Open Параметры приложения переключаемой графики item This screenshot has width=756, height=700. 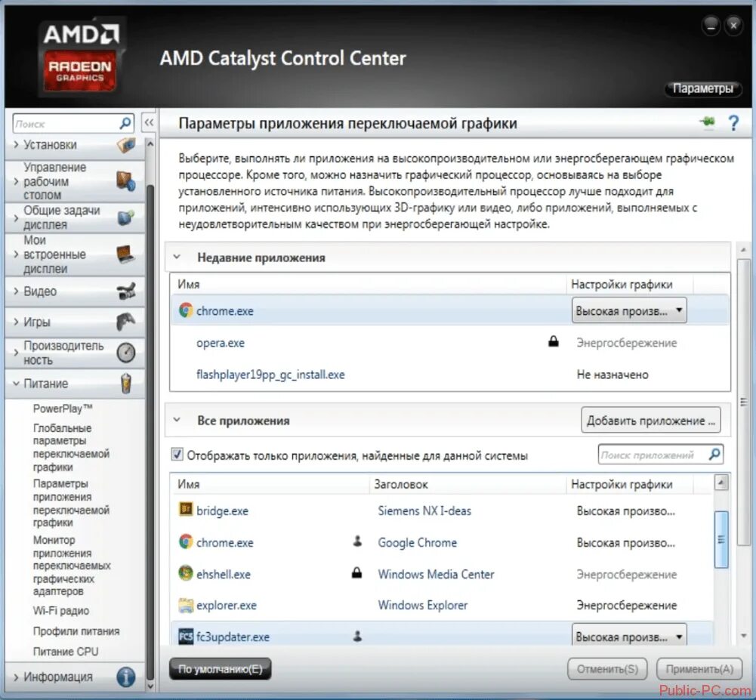click(x=71, y=503)
